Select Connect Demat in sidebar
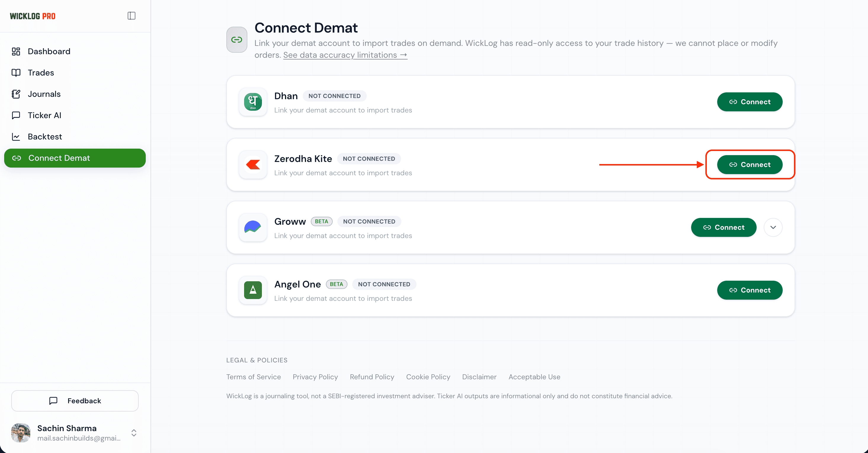This screenshot has width=868, height=453. tap(75, 158)
